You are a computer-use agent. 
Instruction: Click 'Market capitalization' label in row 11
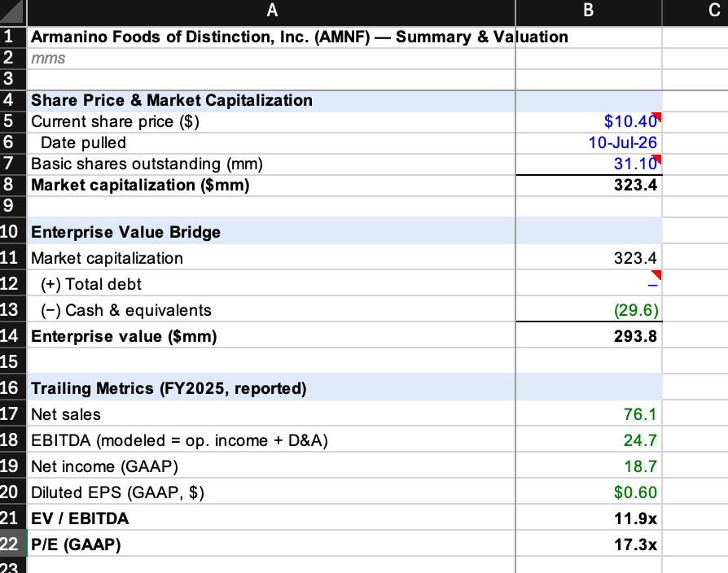(x=272, y=257)
